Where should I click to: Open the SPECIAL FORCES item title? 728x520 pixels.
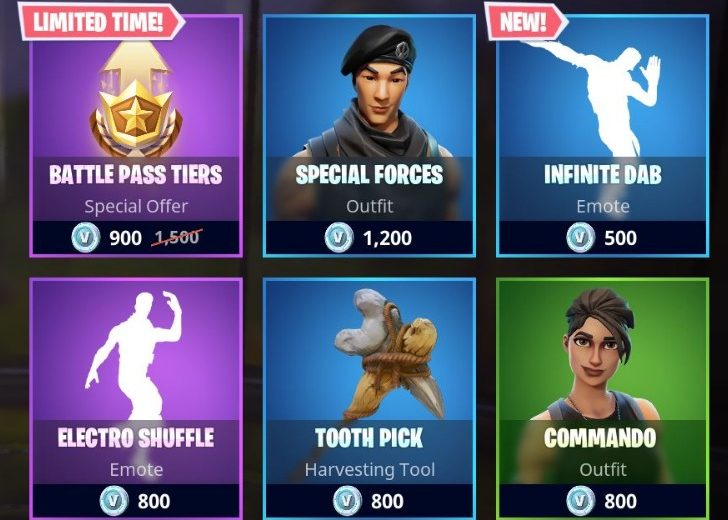(370, 175)
